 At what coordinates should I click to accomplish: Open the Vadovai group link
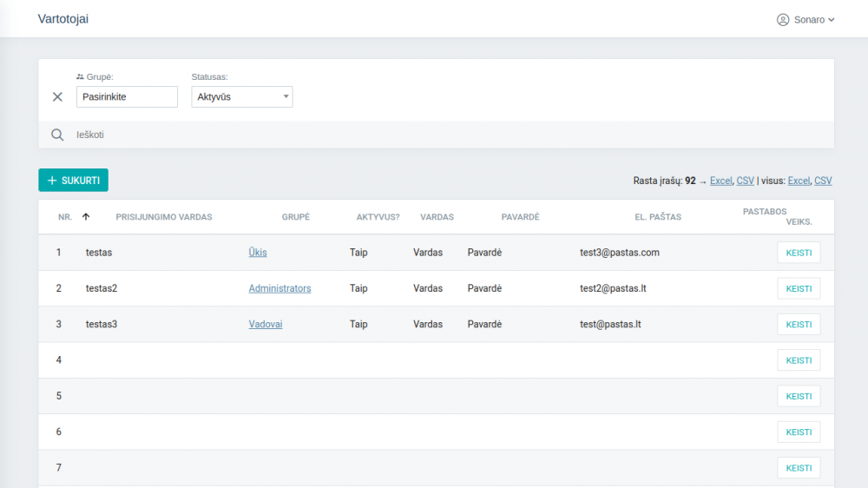coord(266,324)
